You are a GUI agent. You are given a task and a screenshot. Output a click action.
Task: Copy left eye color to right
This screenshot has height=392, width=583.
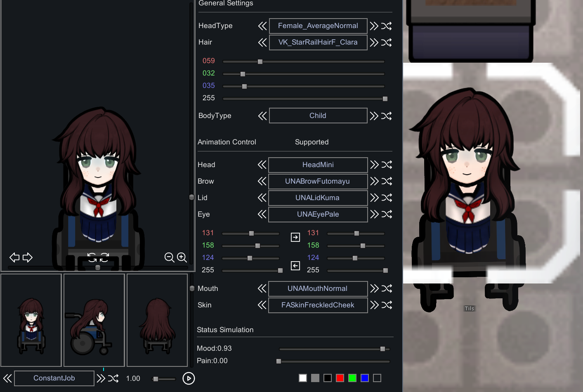tap(295, 237)
